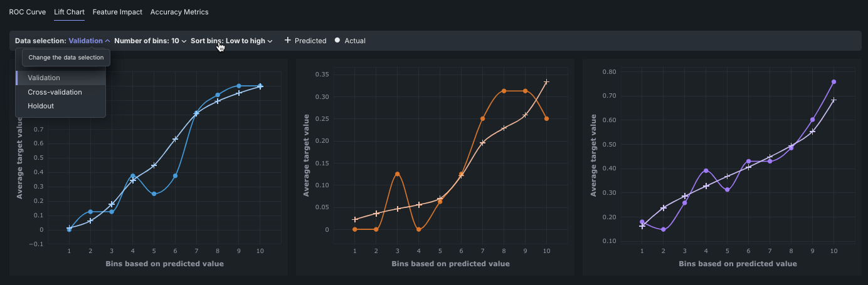Open the Data selection Validation dropdown
Image resolution: width=868 pixels, height=285 pixels.
coord(86,41)
